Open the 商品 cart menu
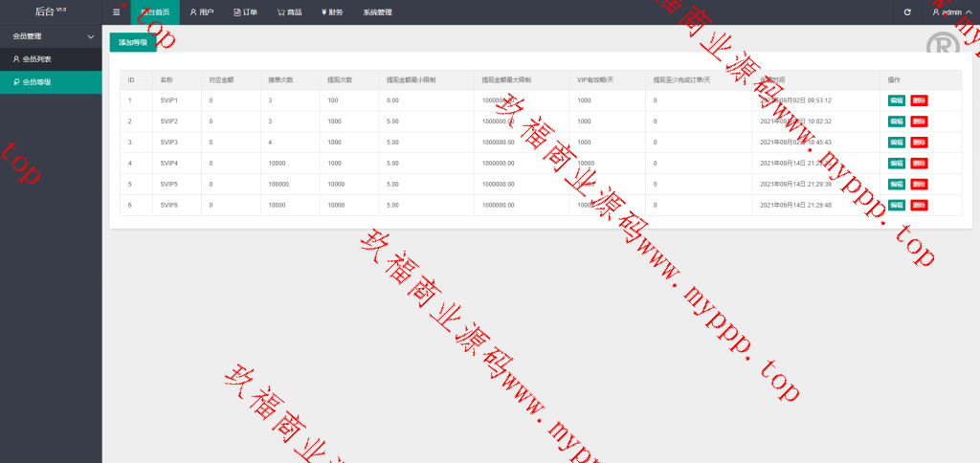Image resolution: width=980 pixels, height=463 pixels. pyautogui.click(x=290, y=12)
